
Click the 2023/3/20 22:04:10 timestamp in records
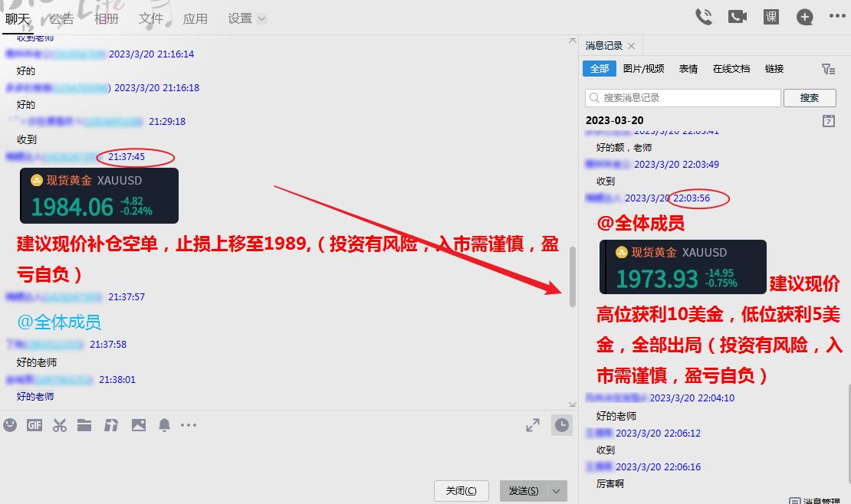(692, 398)
